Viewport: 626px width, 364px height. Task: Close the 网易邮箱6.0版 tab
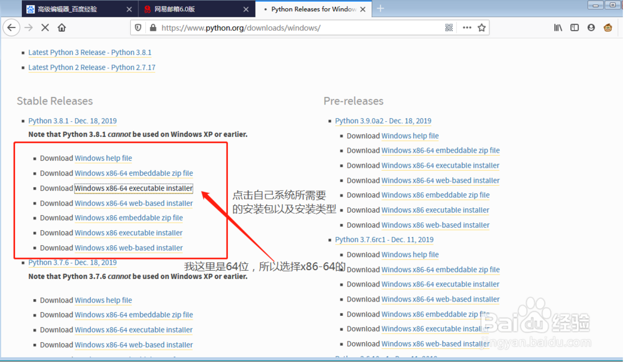point(246,9)
